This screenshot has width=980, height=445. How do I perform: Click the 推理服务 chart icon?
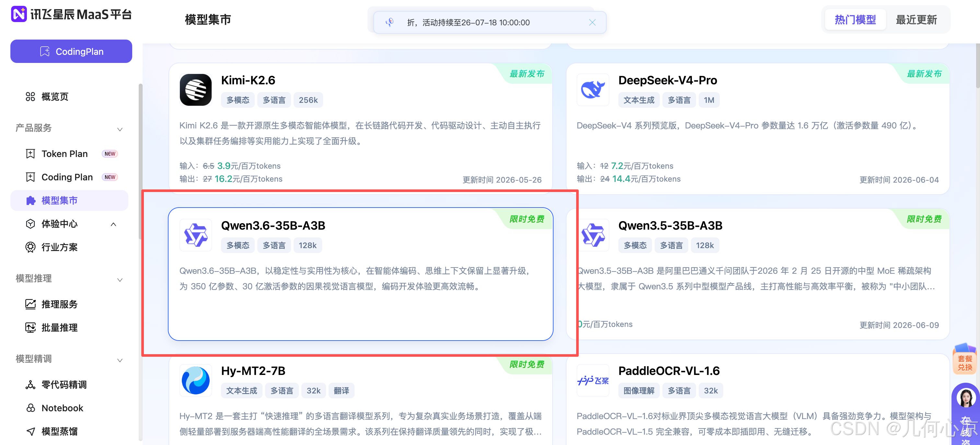(30, 304)
